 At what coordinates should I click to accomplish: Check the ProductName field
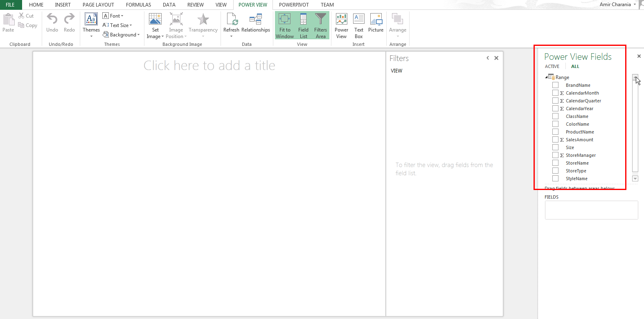click(555, 132)
